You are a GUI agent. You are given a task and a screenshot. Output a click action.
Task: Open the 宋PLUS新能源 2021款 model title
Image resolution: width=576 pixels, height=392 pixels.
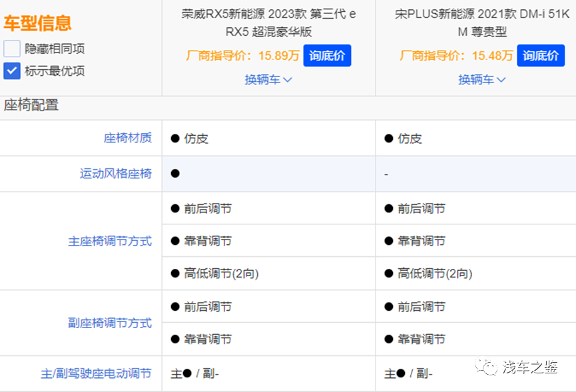point(482,23)
